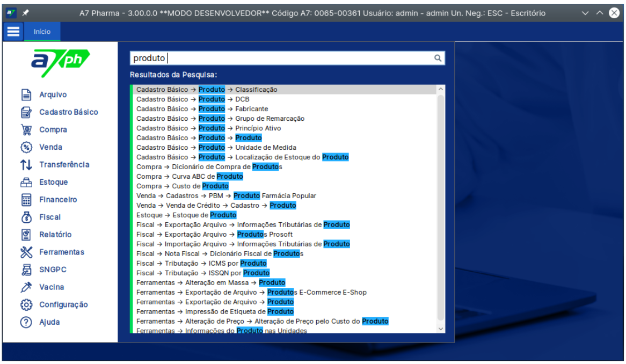Select result Produto Farmácia Popular
626x364 pixels.
(285, 195)
